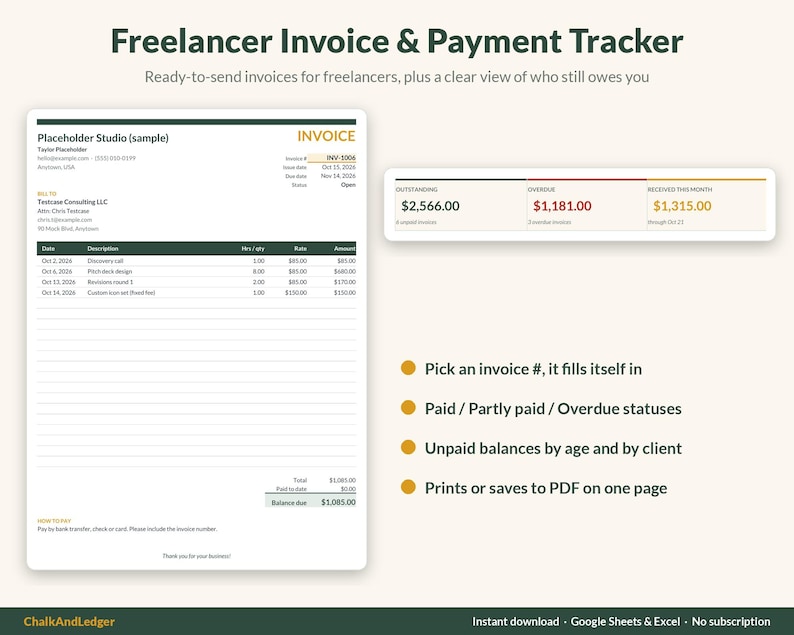Click the Total $1,085.00 value
Viewport: 794px width, 635px height.
342,480
